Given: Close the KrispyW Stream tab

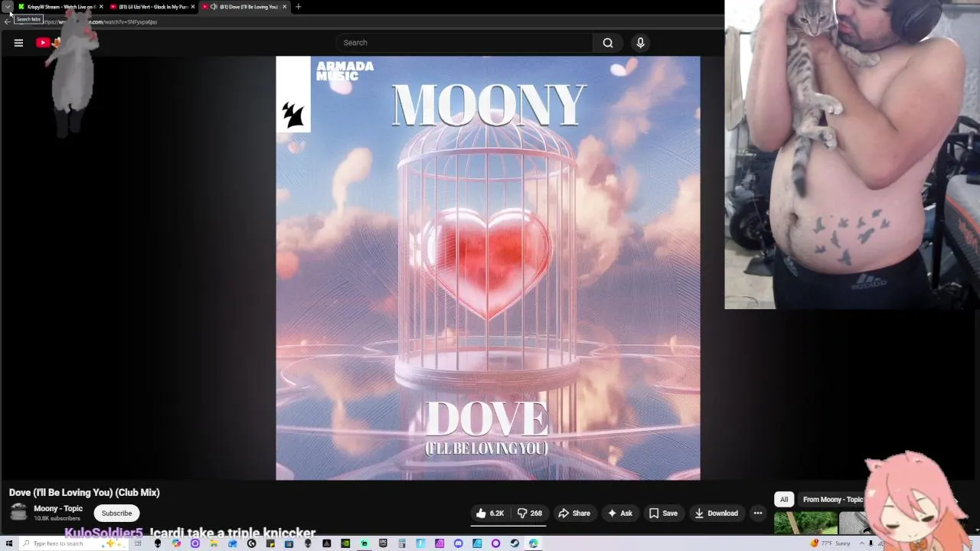Looking at the screenshot, I should pyautogui.click(x=101, y=7).
